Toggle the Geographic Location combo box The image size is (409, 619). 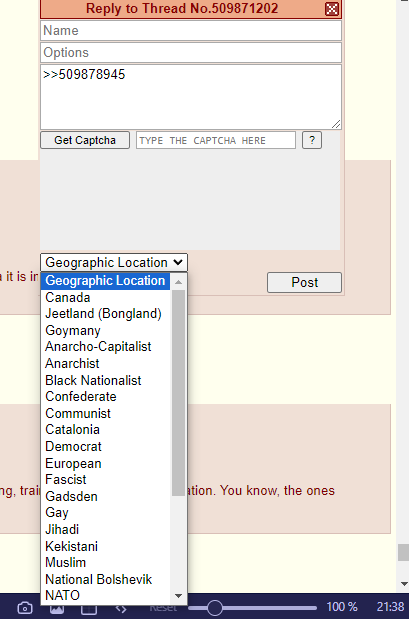click(x=114, y=263)
